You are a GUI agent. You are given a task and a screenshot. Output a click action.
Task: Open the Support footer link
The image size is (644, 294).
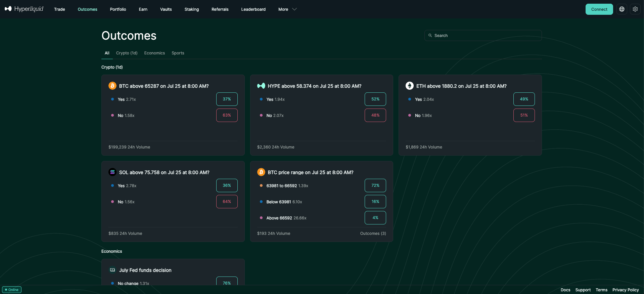[x=583, y=290]
